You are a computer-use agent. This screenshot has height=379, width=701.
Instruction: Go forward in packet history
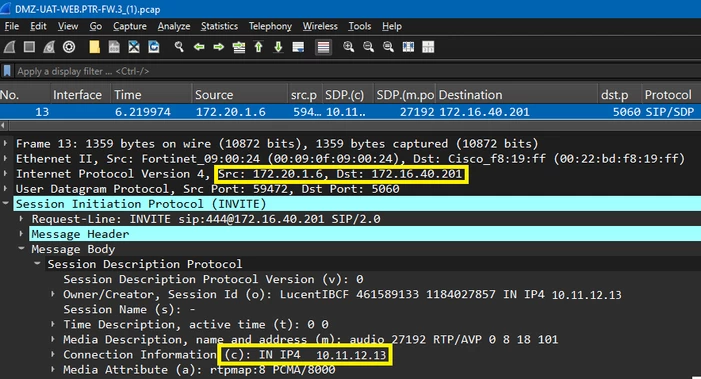pyautogui.click(x=219, y=47)
